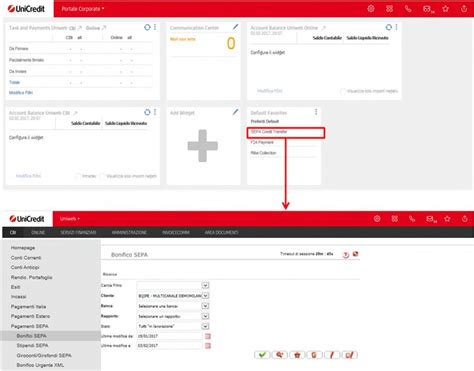Image resolution: width=474 pixels, height=371 pixels.
Task: Open calendar for Ultima modifica a
Action: [208, 346]
